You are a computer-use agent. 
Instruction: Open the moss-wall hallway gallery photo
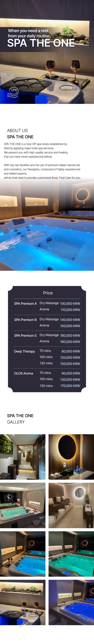(23, 457)
